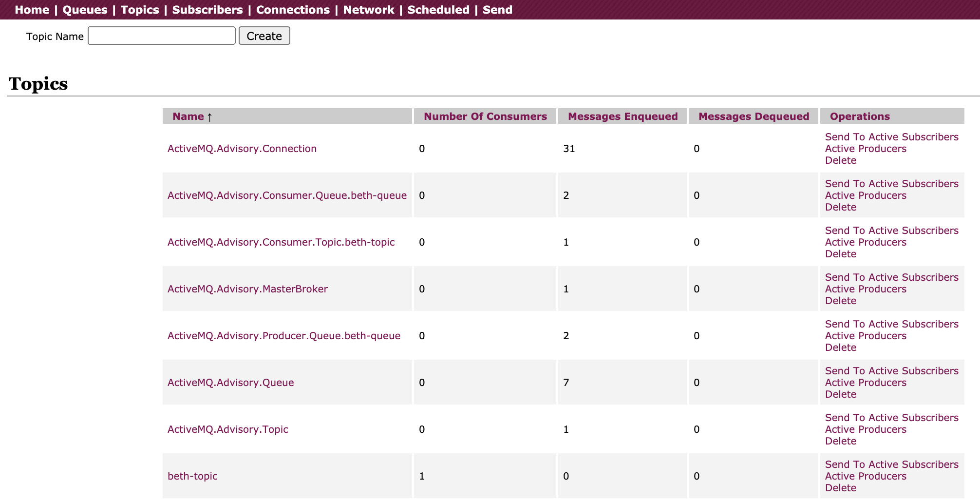Image resolution: width=980 pixels, height=502 pixels.
Task: Sort by Messages Enqueued column
Action: click(x=623, y=116)
